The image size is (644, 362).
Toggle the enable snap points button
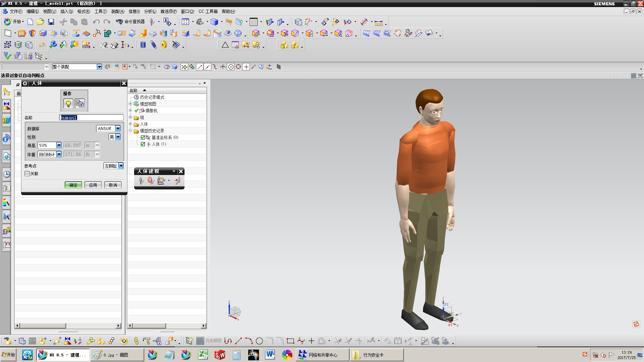click(184, 67)
